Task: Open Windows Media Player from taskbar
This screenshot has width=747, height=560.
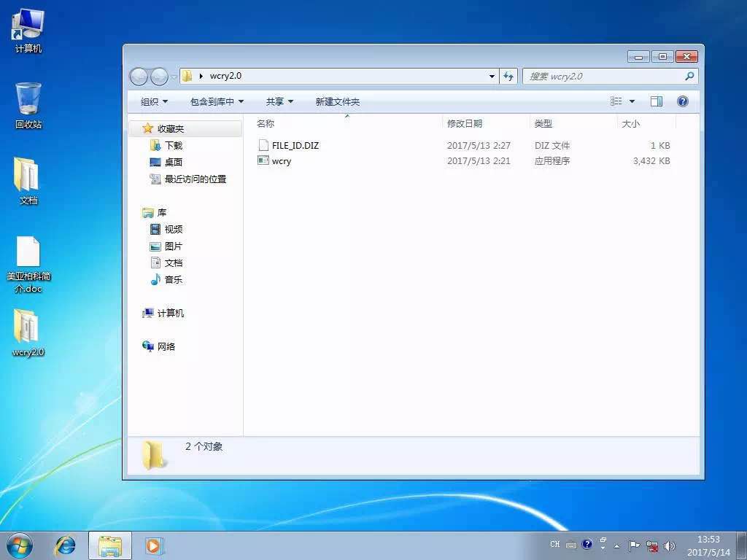Action: 154,545
